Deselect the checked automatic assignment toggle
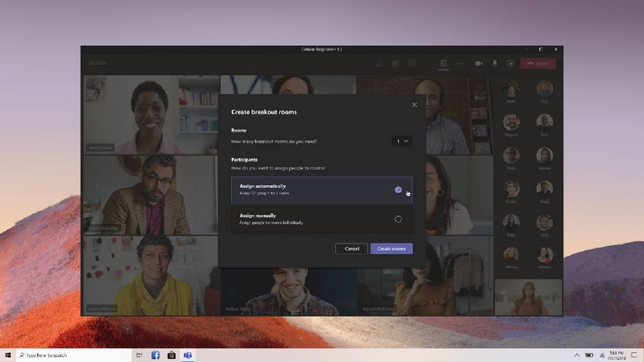644x362 pixels. pos(398,189)
